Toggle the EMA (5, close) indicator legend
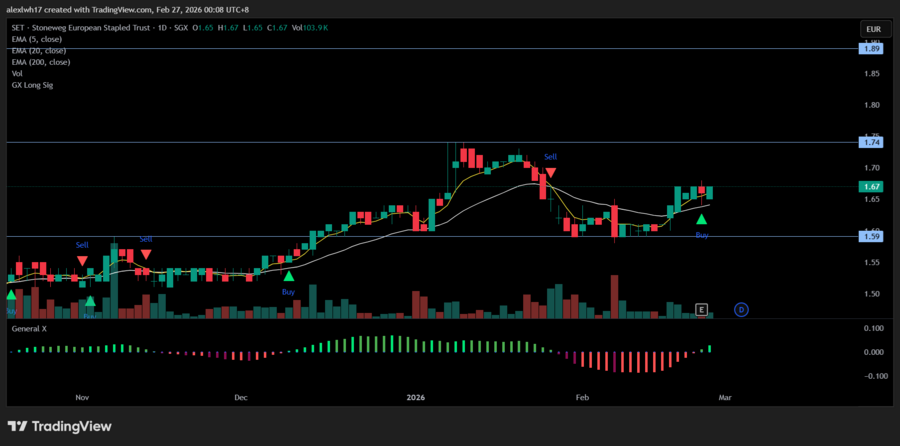Viewport: 900px width, 446px height. 40,37
